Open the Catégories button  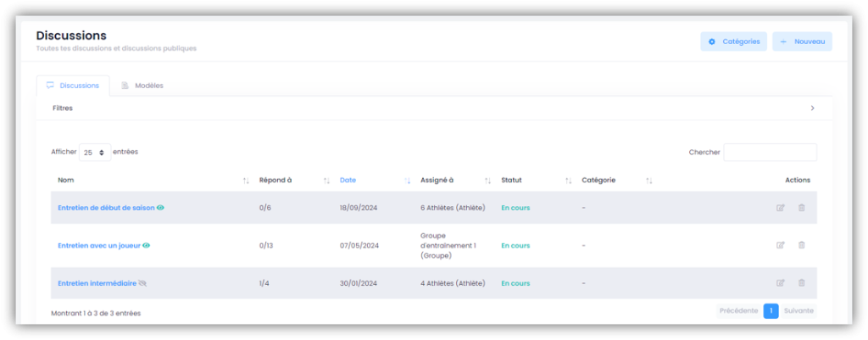[x=733, y=42]
